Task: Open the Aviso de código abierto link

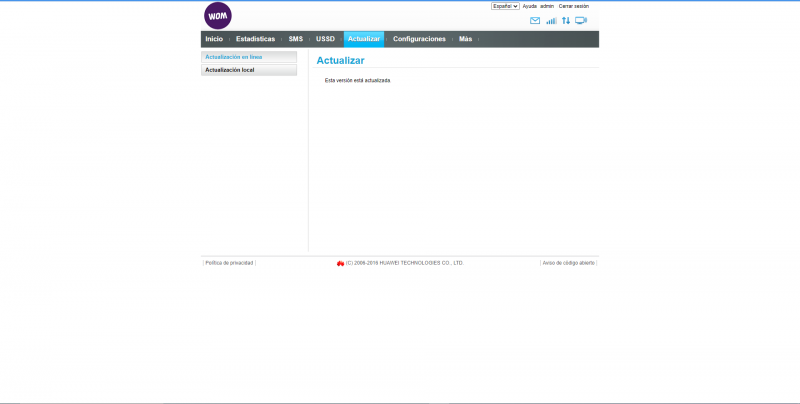Action: point(568,263)
